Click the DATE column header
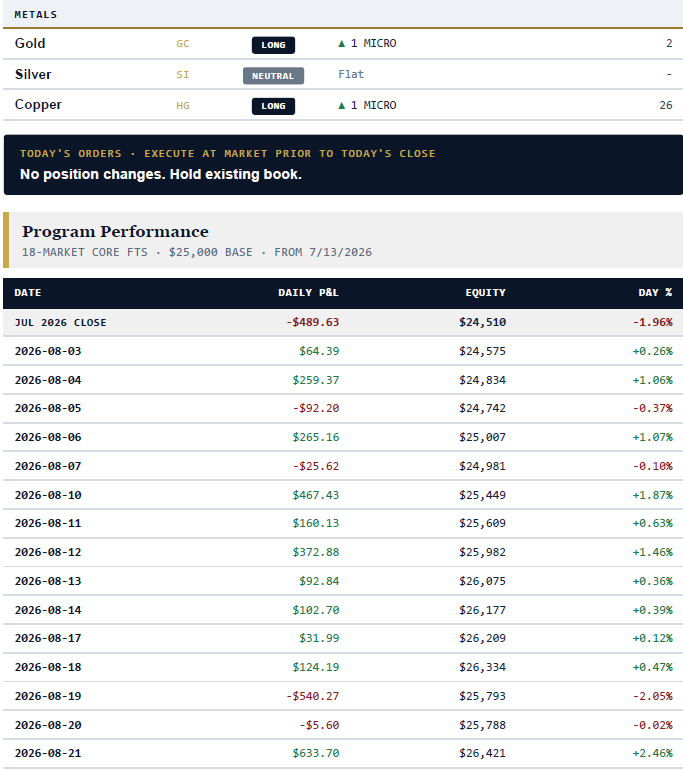683x770 pixels. coord(28,293)
